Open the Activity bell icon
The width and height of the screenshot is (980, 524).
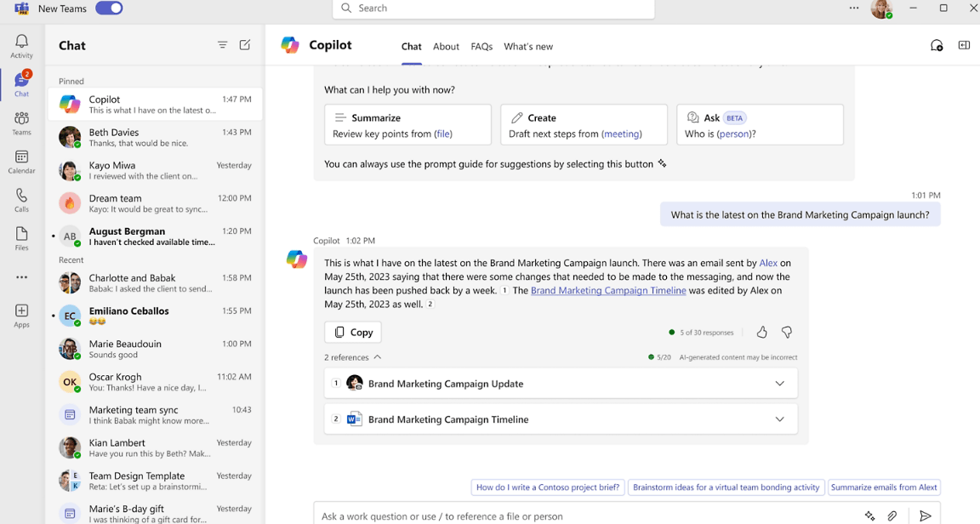point(21,46)
